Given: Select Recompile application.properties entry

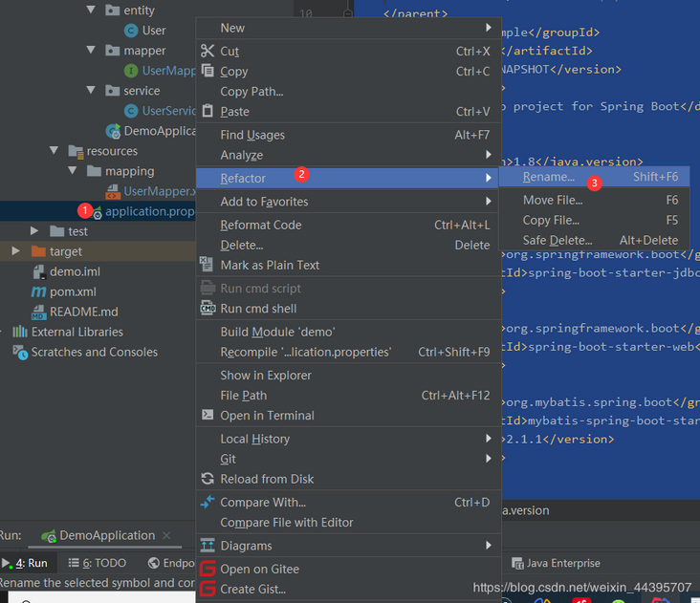Looking at the screenshot, I should coord(349,352).
